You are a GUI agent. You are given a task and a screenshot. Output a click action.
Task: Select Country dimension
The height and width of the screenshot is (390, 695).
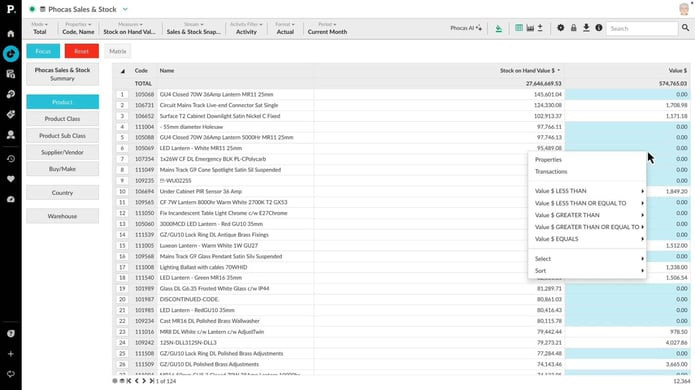pyautogui.click(x=62, y=193)
